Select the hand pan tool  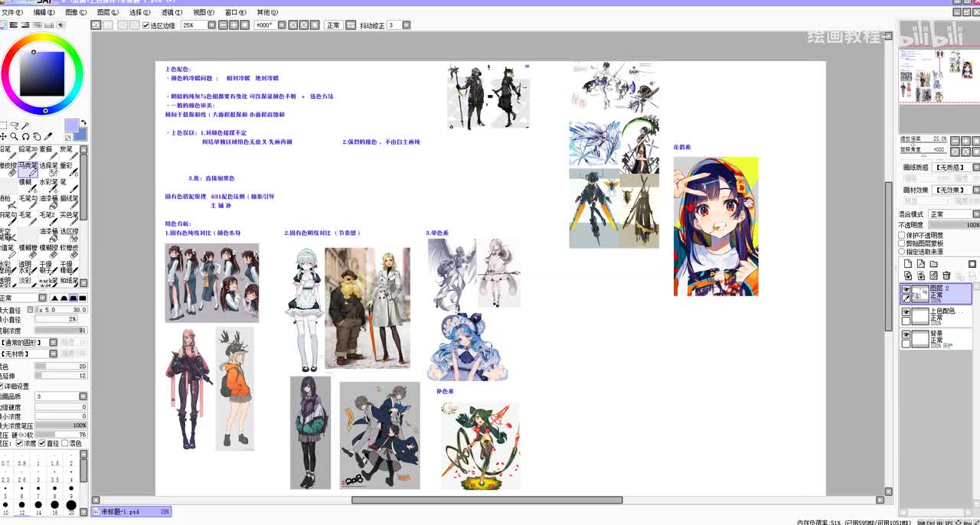[x=37, y=136]
